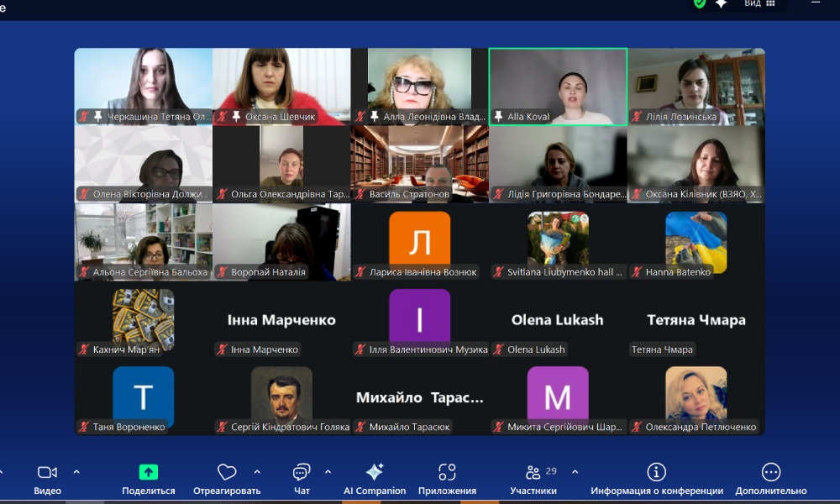The height and width of the screenshot is (504, 840).
Task: Open the Дополнительно more options menu
Action: point(770,472)
